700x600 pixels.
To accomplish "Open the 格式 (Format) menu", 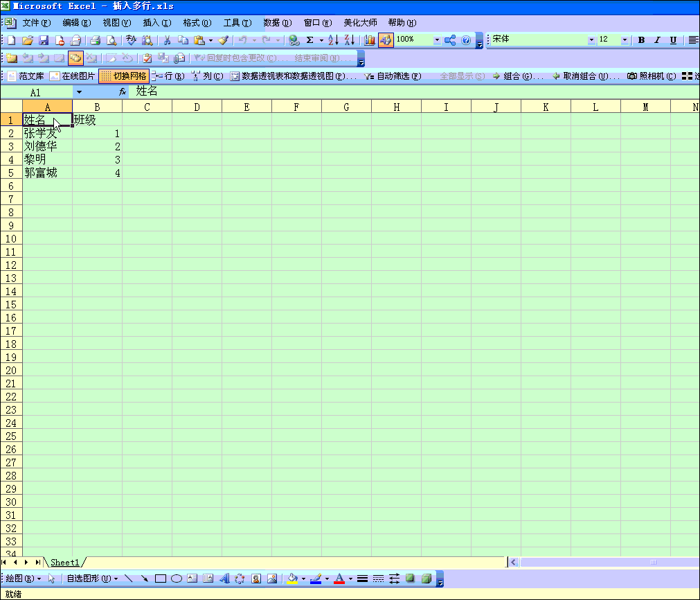I will tap(197, 23).
